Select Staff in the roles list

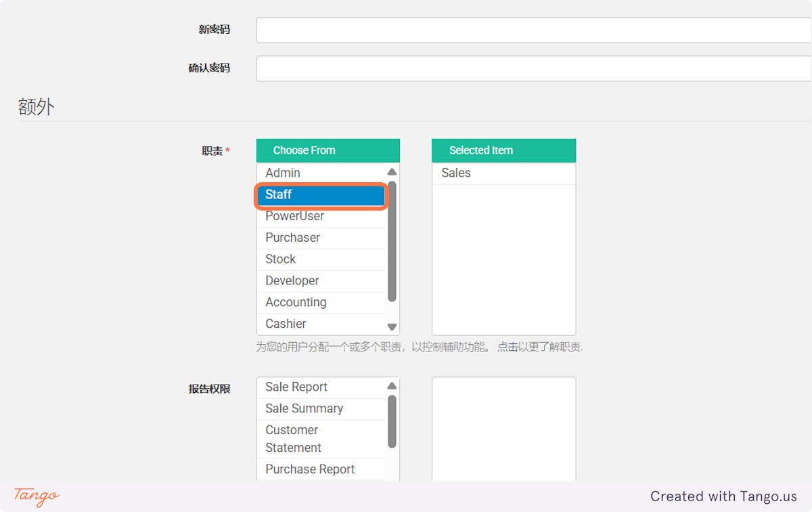pos(321,195)
